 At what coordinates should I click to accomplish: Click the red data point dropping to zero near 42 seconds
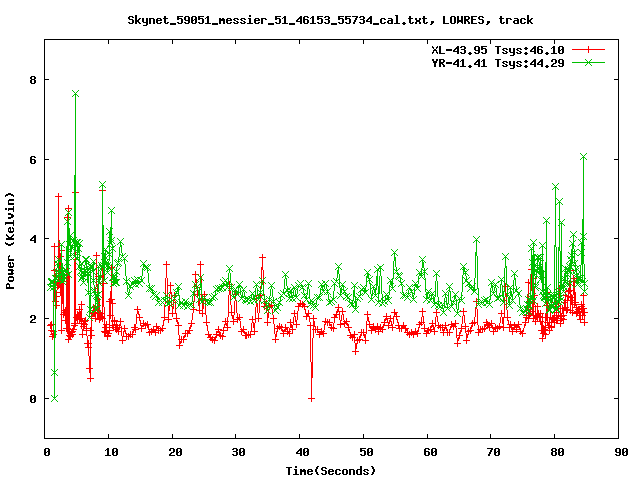pos(311,399)
